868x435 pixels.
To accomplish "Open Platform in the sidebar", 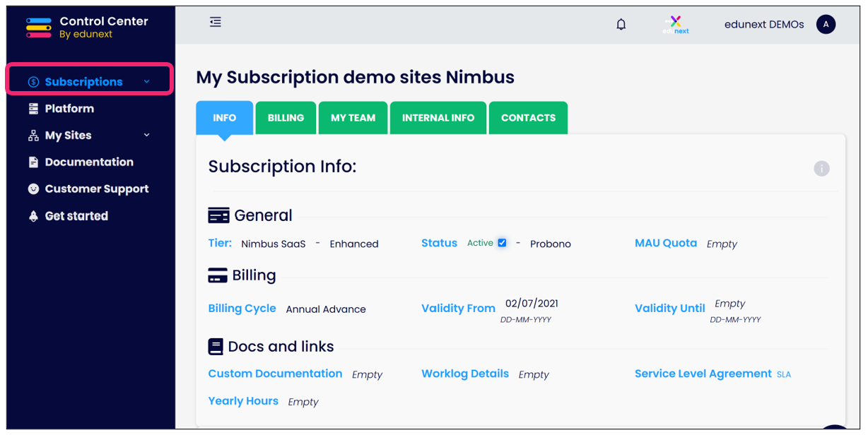I will tap(69, 109).
